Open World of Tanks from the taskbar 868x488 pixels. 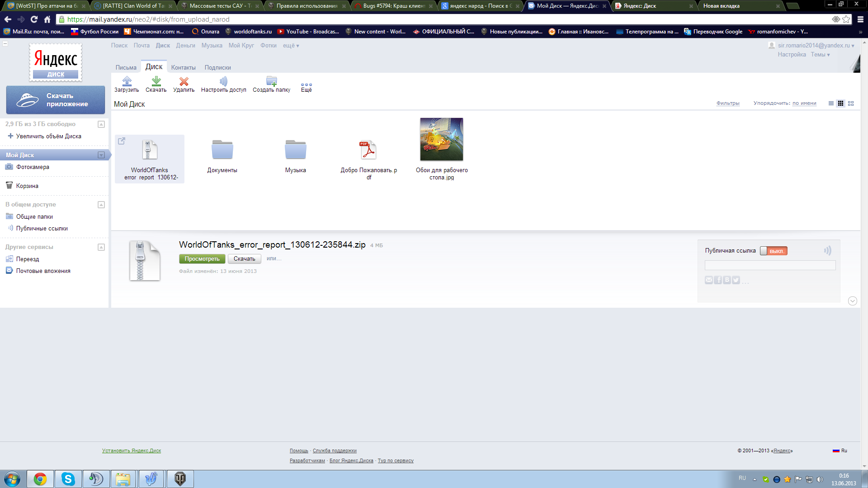tap(180, 479)
